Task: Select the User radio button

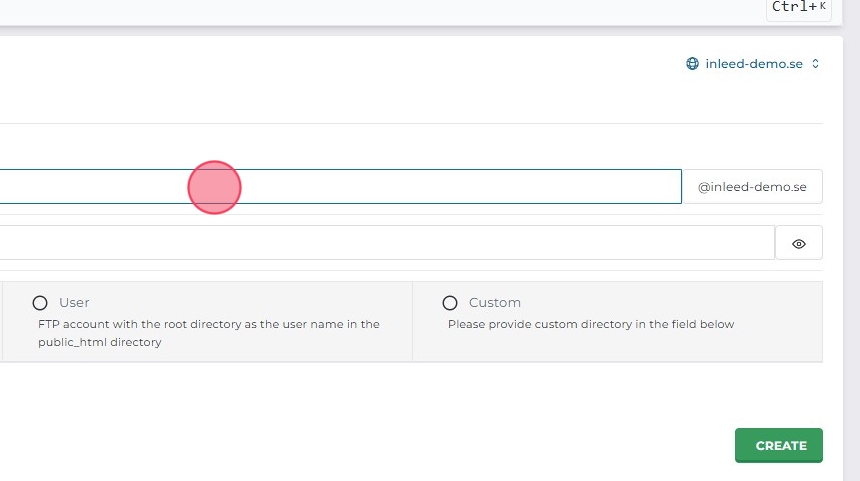Action: [x=40, y=303]
